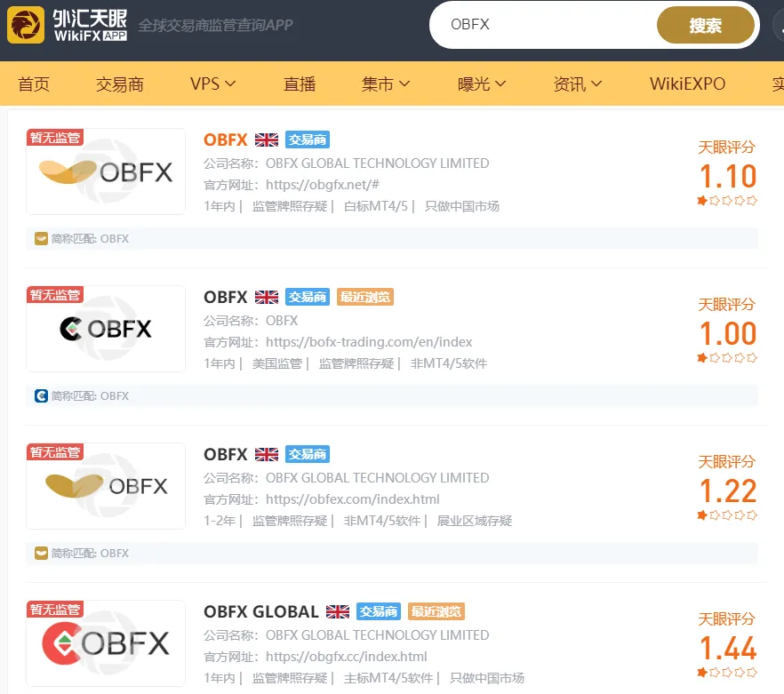This screenshot has width=784, height=694.
Task: Open black C OBFX logo thumbnail
Action: 106,329
